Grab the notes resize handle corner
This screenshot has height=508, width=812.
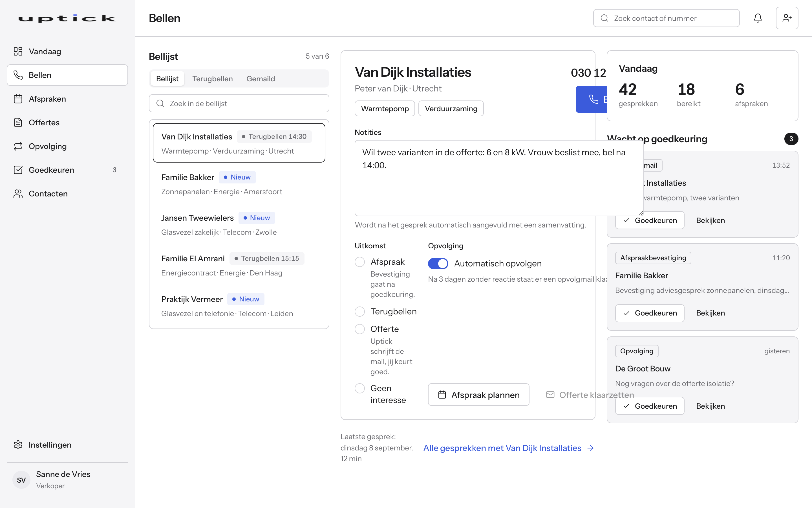click(641, 213)
